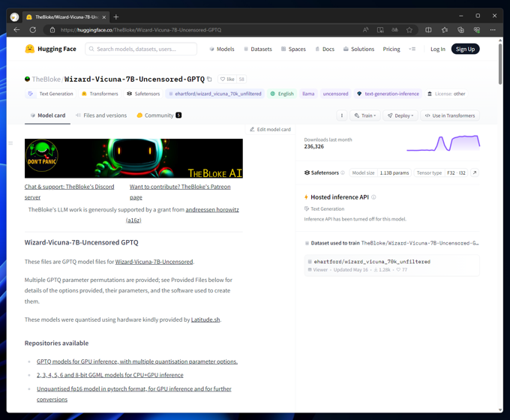
Task: Expand the Solutions navigation item
Action: pyautogui.click(x=358, y=49)
